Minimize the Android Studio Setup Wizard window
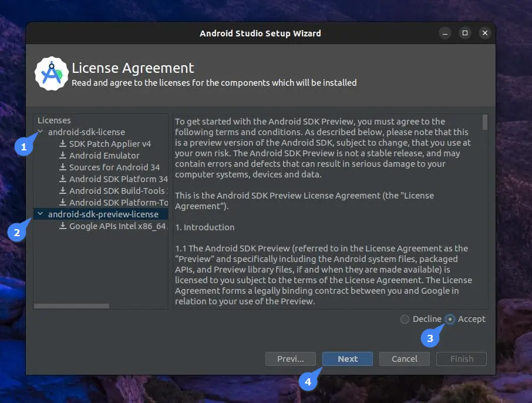This screenshot has width=532, height=403. click(x=445, y=33)
